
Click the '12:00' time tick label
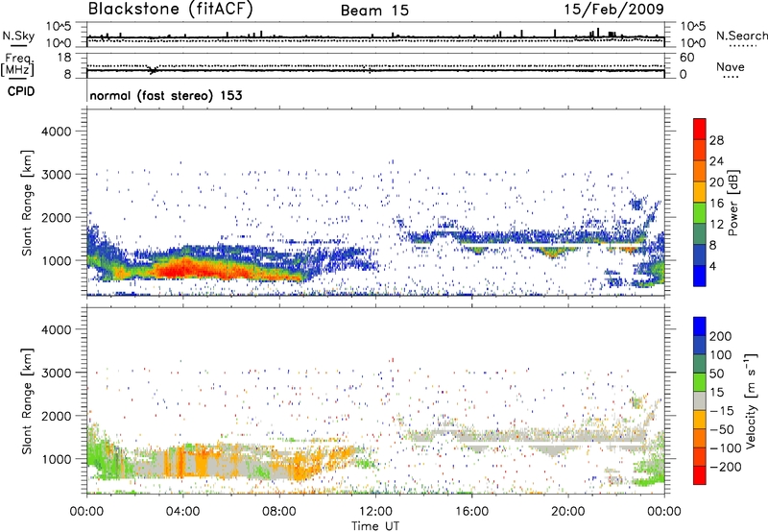coord(375,512)
